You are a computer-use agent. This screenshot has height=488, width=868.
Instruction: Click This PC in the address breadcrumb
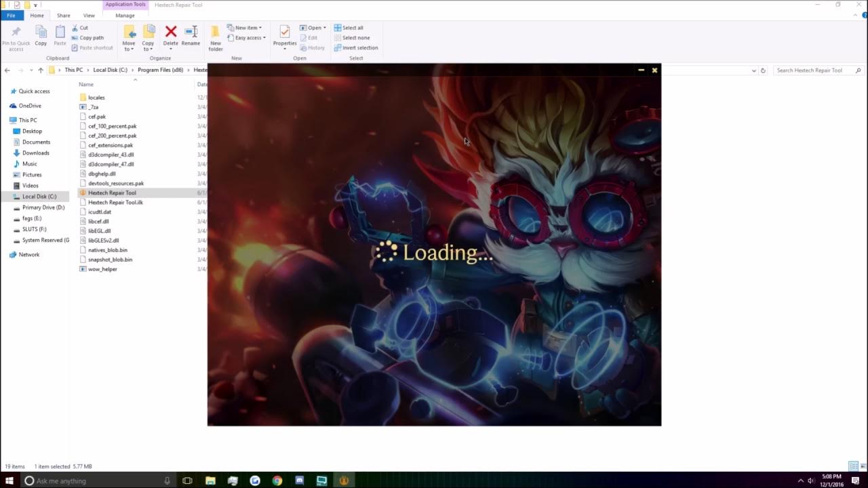74,70
